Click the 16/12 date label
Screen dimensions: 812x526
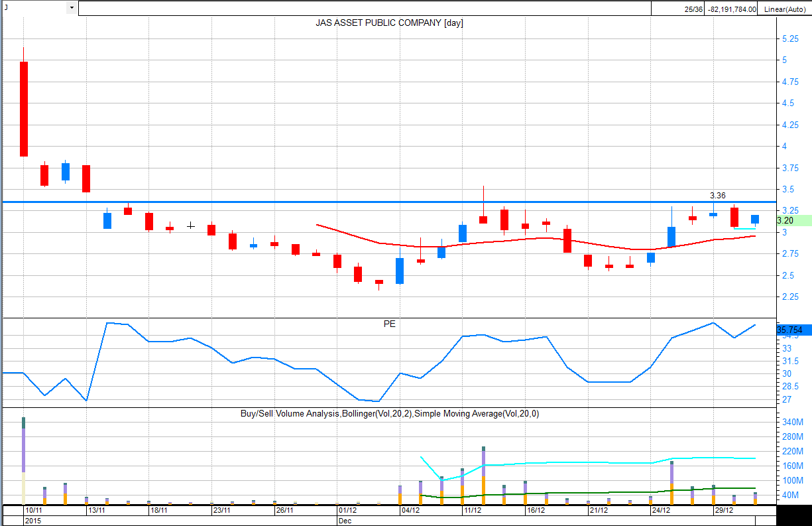pos(536,511)
